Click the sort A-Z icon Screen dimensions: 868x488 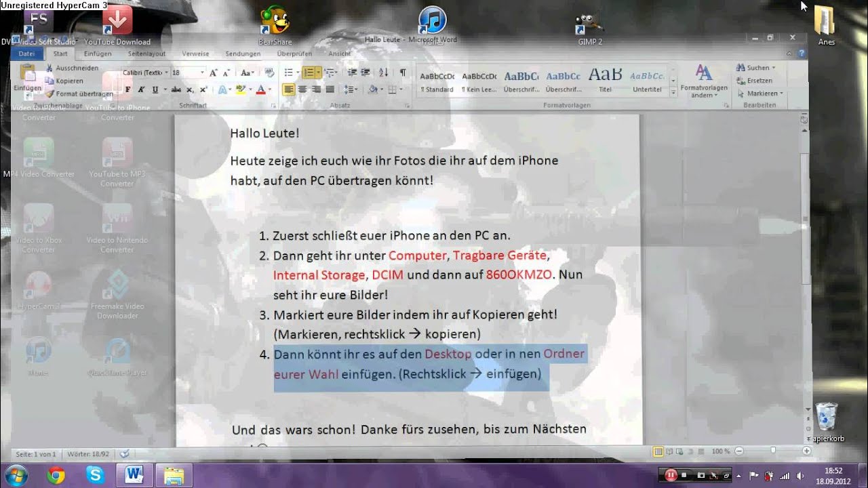[x=383, y=73]
